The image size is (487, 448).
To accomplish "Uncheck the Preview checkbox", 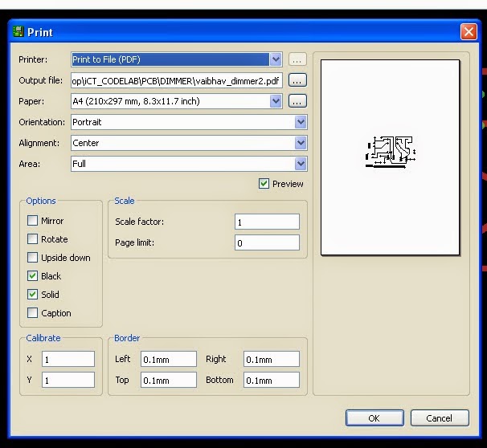I will point(264,184).
